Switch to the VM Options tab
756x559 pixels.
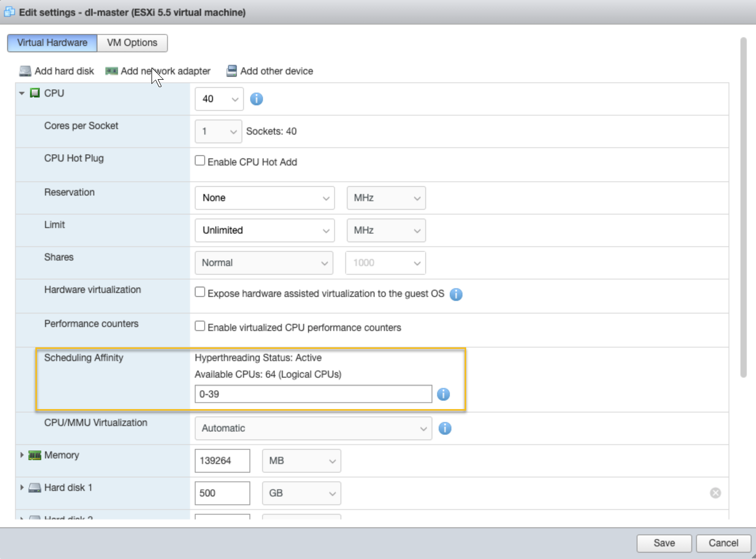pyautogui.click(x=132, y=43)
